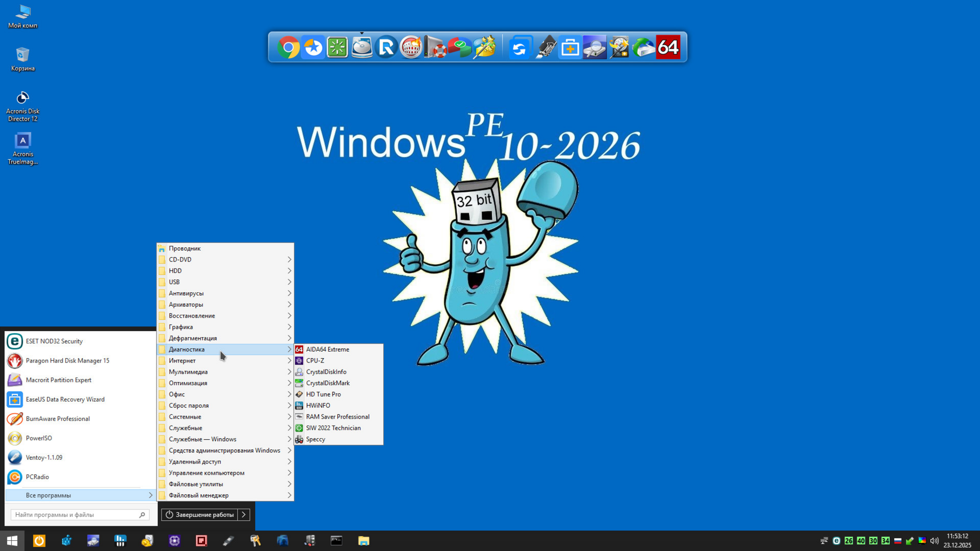This screenshot has height=551, width=980.
Task: Open R-Studio icon in top dock
Action: [x=386, y=48]
